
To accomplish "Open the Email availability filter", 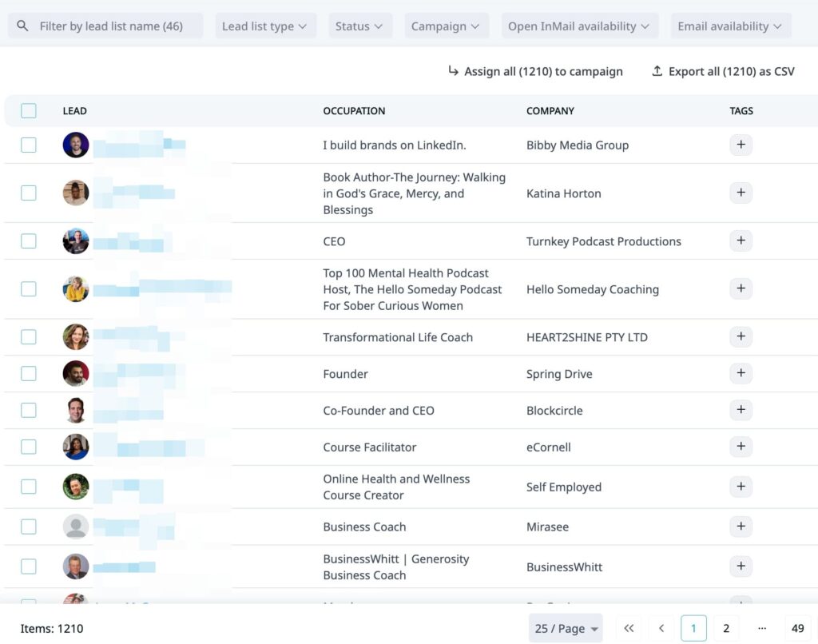I will pos(729,26).
